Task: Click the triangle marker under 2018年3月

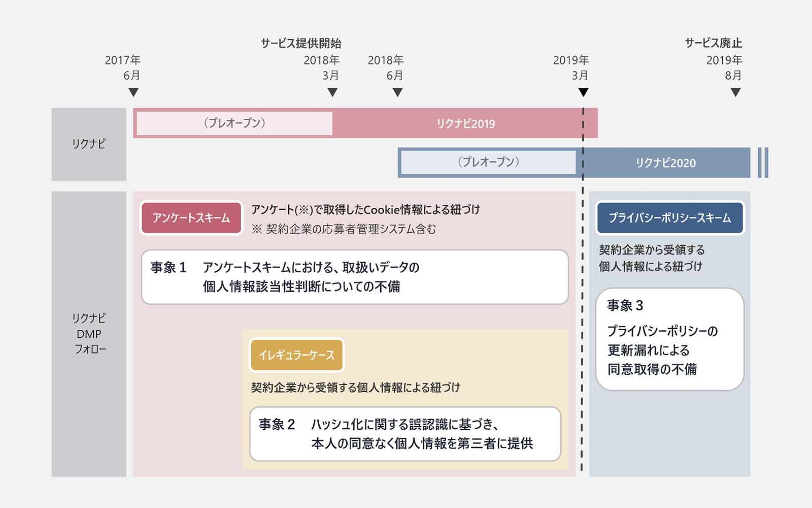Action: (x=332, y=92)
